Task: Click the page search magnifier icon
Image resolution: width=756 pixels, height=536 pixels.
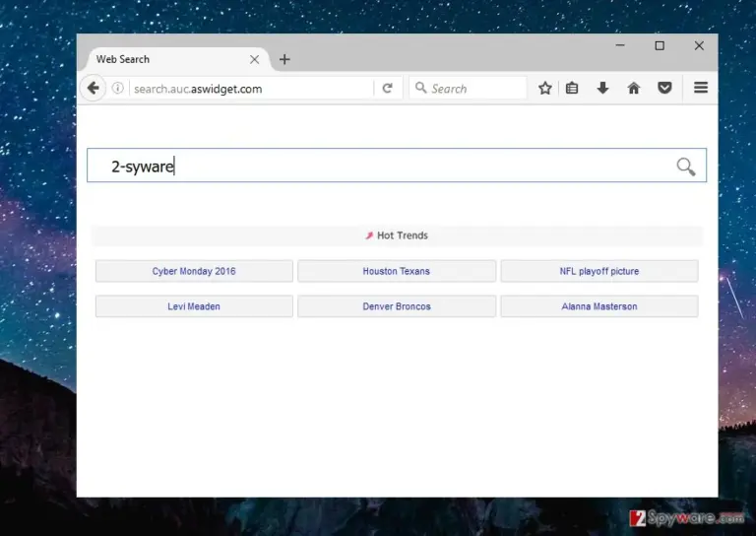Action: (x=685, y=167)
